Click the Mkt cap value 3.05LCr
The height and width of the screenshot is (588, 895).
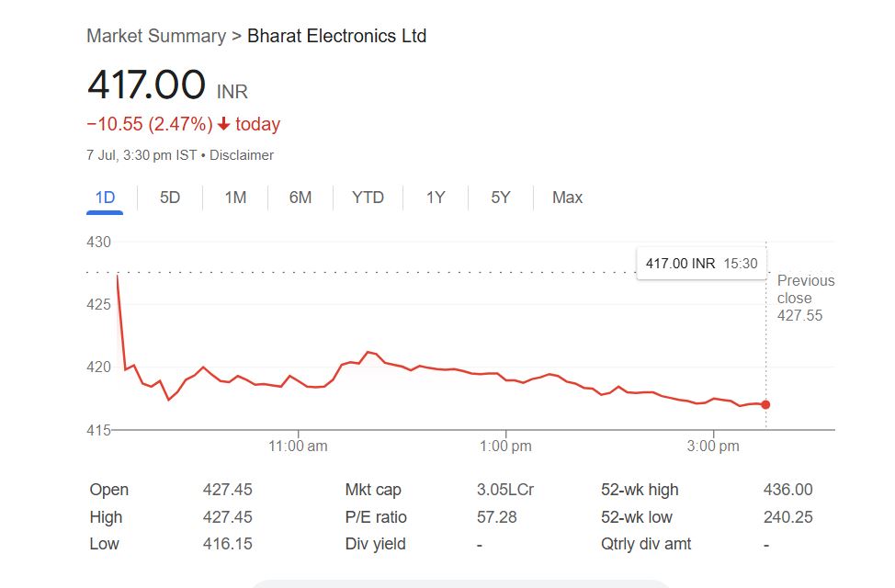[x=504, y=490]
